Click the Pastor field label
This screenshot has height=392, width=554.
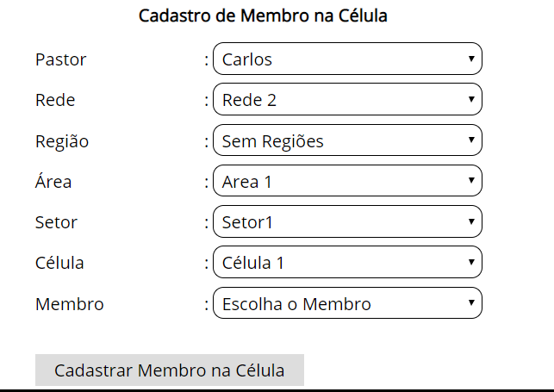click(x=60, y=59)
